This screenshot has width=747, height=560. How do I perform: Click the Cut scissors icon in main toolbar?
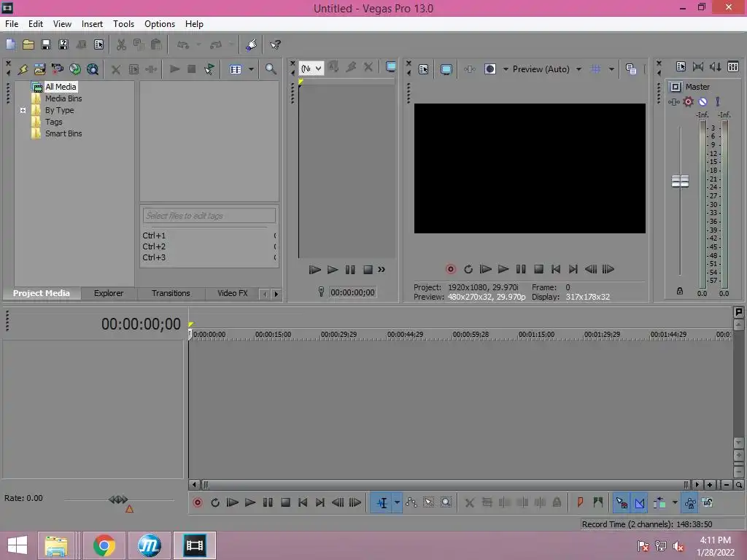pyautogui.click(x=121, y=44)
